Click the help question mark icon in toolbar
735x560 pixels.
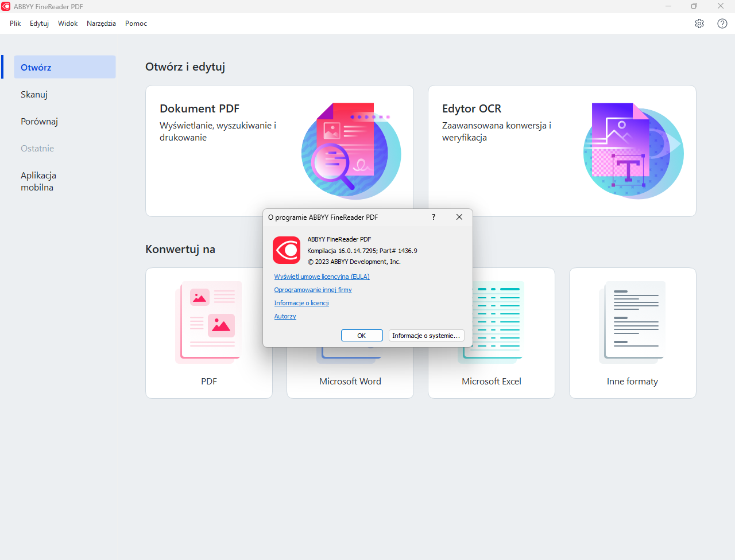click(722, 24)
